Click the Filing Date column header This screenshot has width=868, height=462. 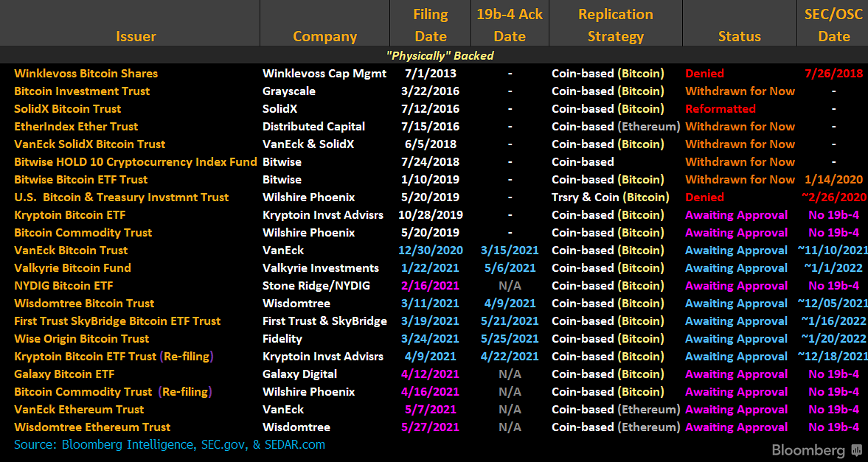pos(431,26)
